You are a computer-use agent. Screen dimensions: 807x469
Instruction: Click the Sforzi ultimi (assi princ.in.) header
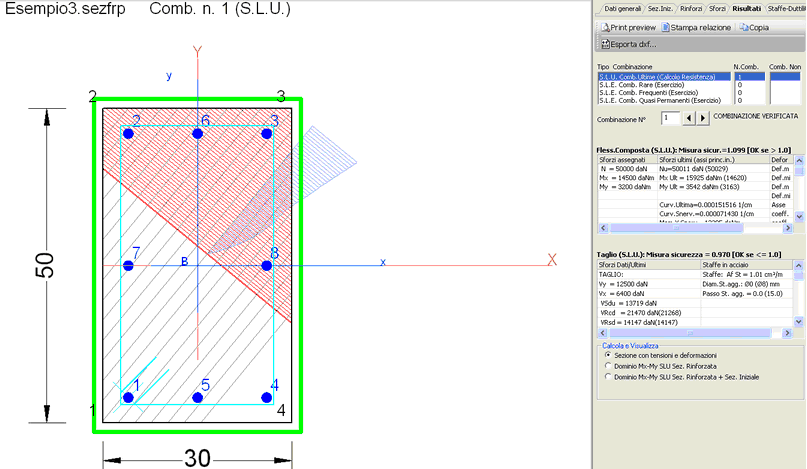(x=713, y=160)
